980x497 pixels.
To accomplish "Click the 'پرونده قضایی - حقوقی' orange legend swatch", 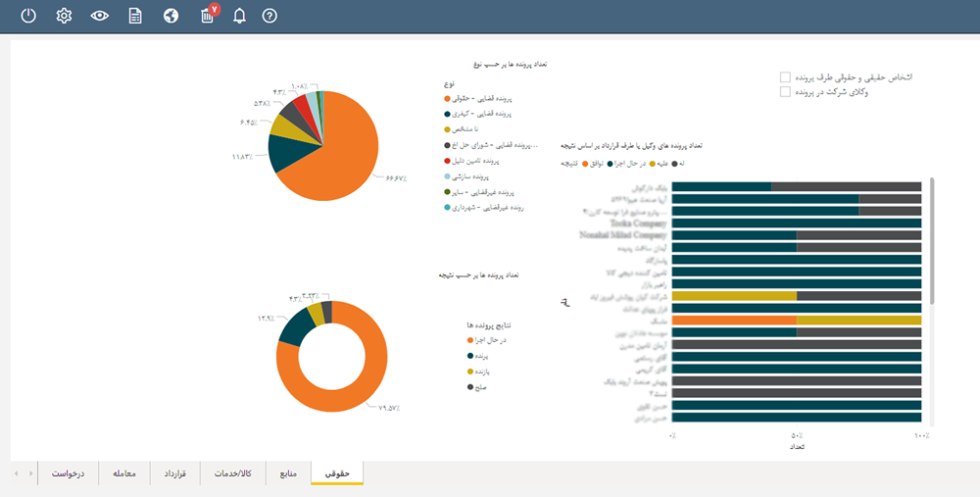I will point(447,99).
